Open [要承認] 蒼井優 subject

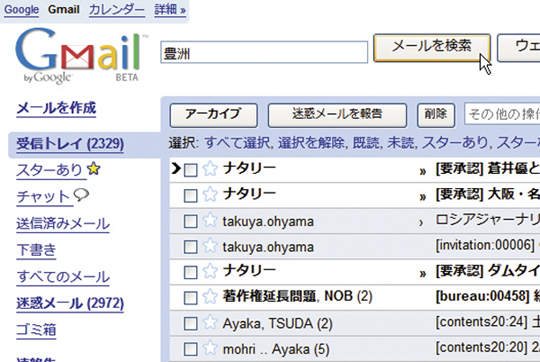(488, 169)
